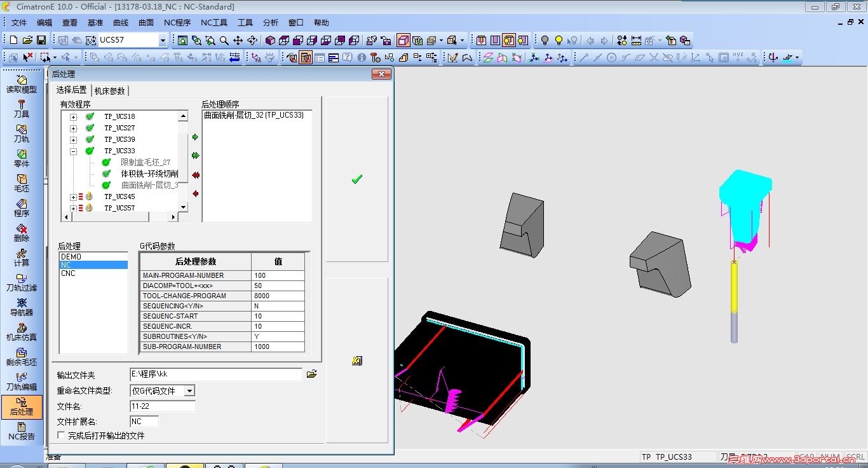
Task: Click the ruler measure toolbar icon
Action: (x=636, y=40)
